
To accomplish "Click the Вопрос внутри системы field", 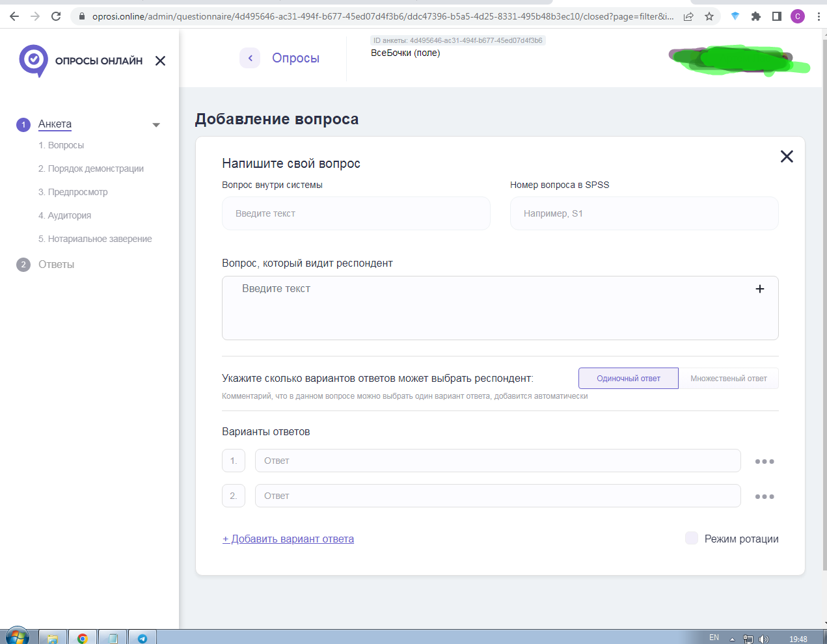I will (x=356, y=213).
